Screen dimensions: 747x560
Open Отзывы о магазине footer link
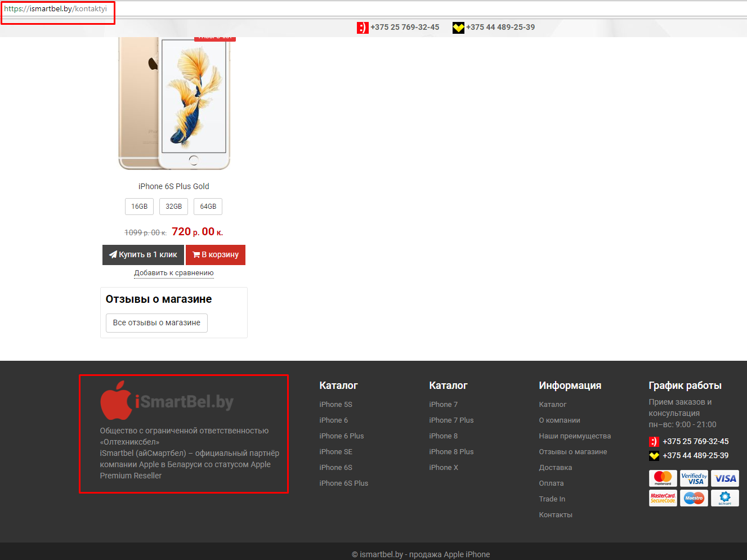(573, 452)
